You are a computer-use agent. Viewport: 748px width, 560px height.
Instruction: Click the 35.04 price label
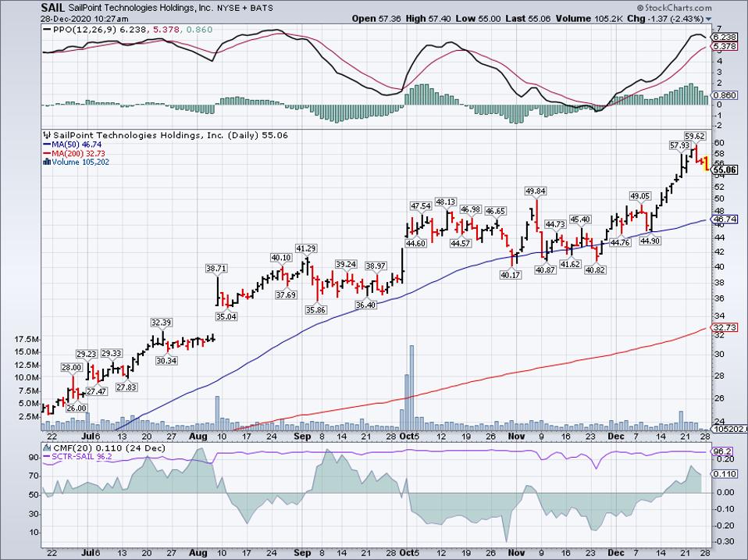(226, 316)
